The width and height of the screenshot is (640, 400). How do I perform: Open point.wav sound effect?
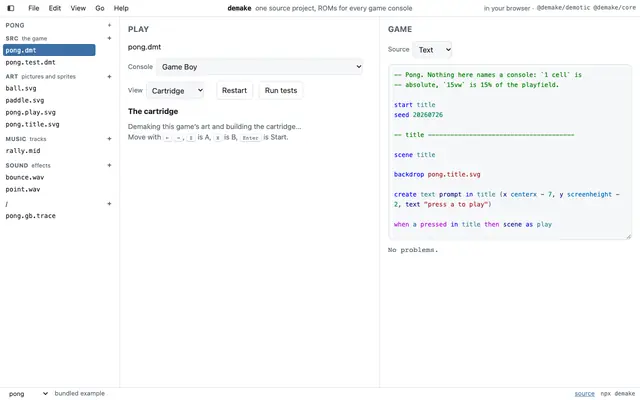coord(23,189)
